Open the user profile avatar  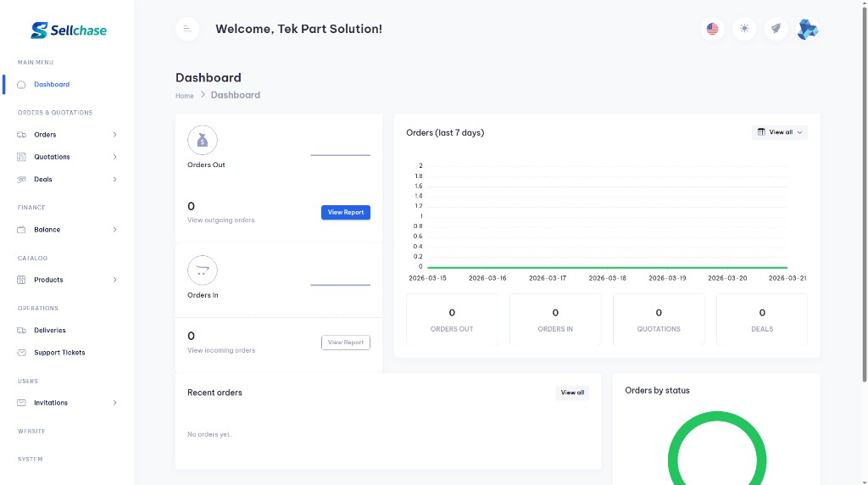tap(808, 29)
